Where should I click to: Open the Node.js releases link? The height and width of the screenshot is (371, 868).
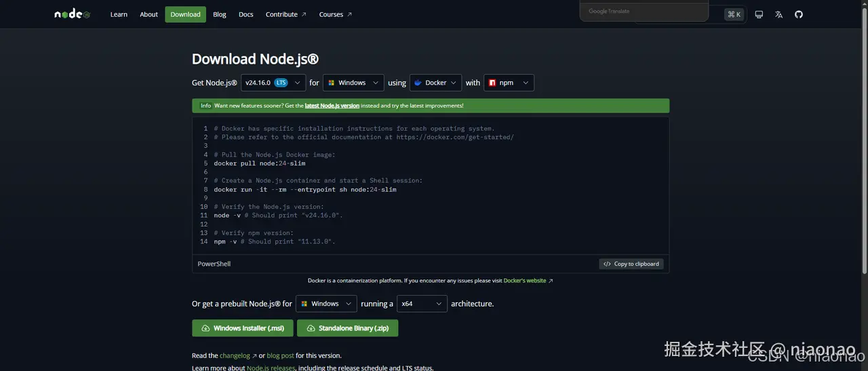point(271,368)
